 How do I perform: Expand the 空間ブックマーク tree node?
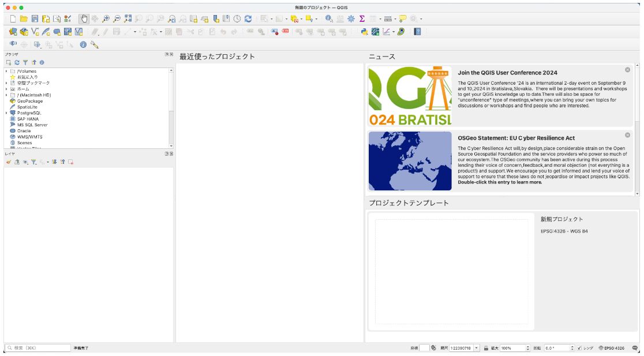6,83
